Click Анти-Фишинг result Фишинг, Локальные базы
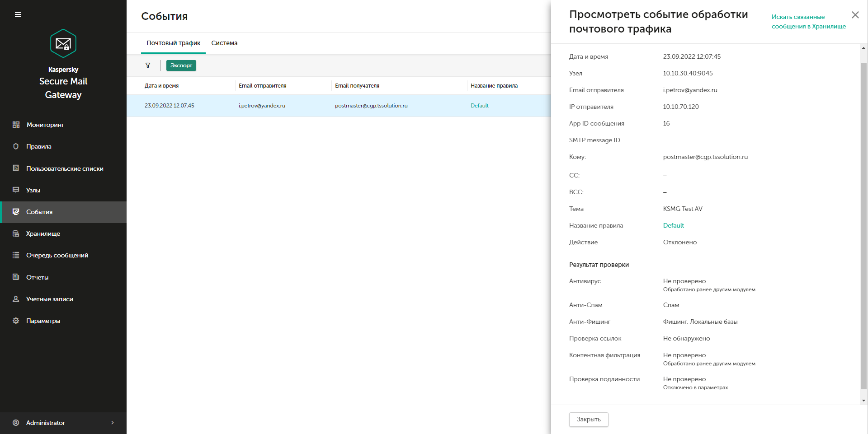868x434 pixels. tap(700, 322)
